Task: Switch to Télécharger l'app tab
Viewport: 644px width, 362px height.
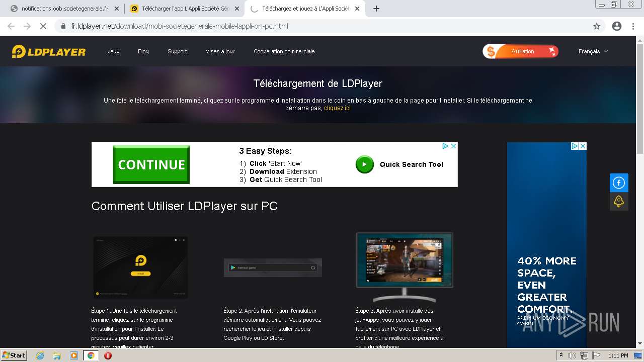Action: pyautogui.click(x=184, y=9)
